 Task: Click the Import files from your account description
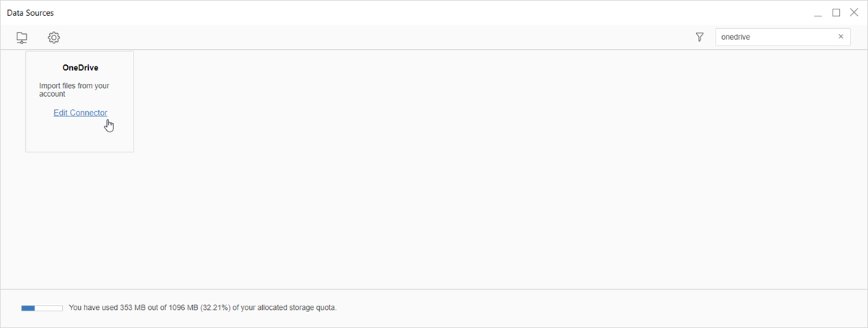(74, 90)
